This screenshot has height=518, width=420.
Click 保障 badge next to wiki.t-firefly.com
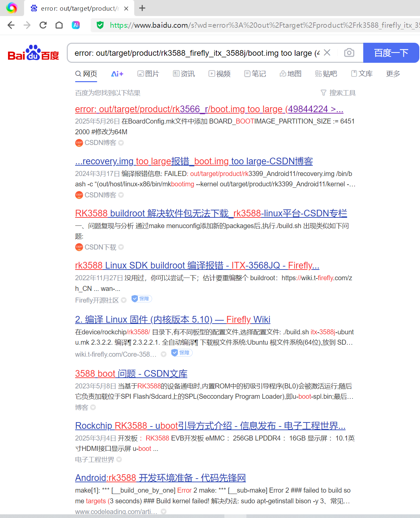click(x=182, y=353)
